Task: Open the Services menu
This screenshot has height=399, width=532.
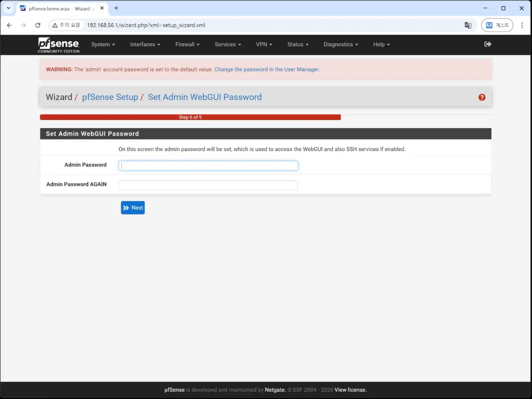Action: click(x=228, y=45)
